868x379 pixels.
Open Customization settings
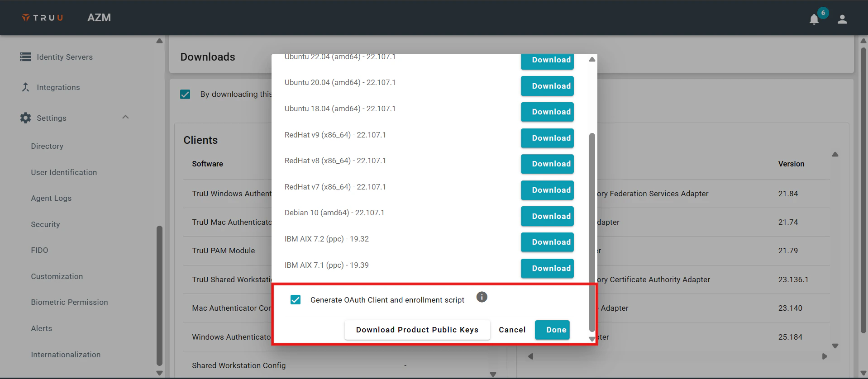[x=57, y=276]
